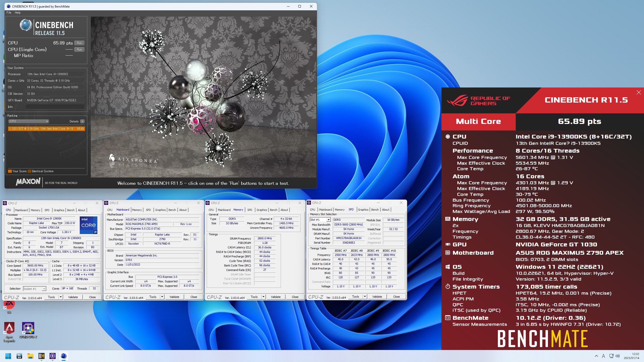
Task: Switch to Mainboard tab in first CPU-Z window
Action: tap(21, 210)
